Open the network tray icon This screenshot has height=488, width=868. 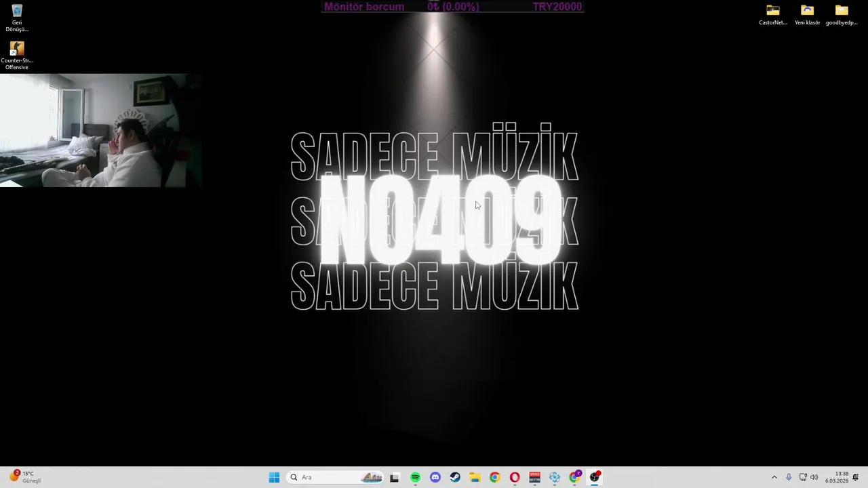point(803,477)
